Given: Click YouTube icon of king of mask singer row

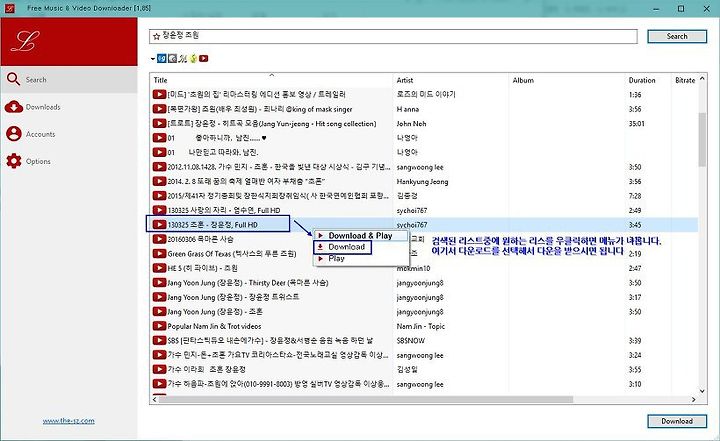Looking at the screenshot, I should click(159, 109).
